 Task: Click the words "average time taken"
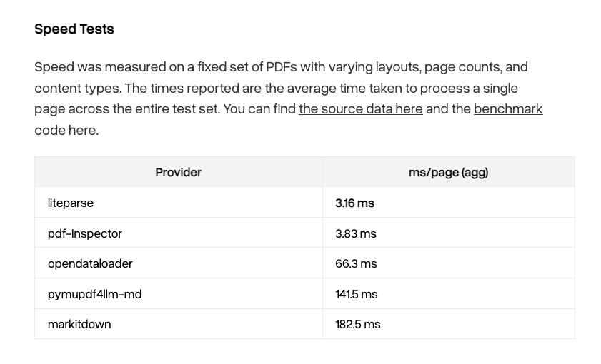point(345,88)
